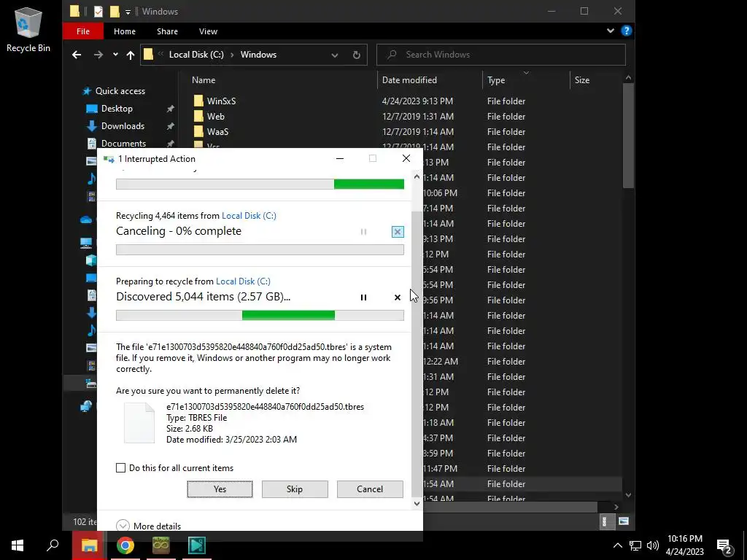Open Downloads in the navigation pane
This screenshot has height=560, width=747.
123,126
